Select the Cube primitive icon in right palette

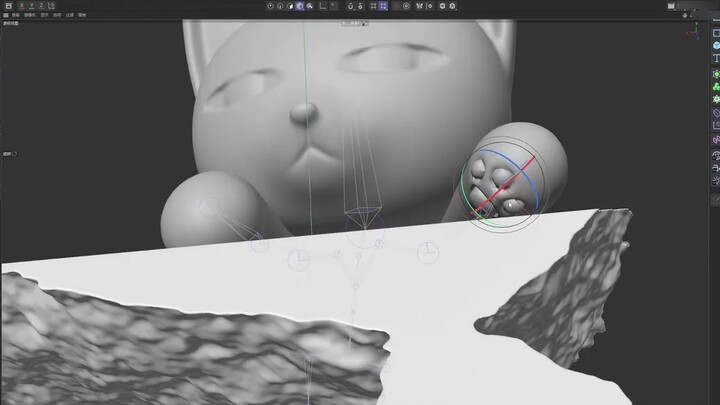point(716,46)
